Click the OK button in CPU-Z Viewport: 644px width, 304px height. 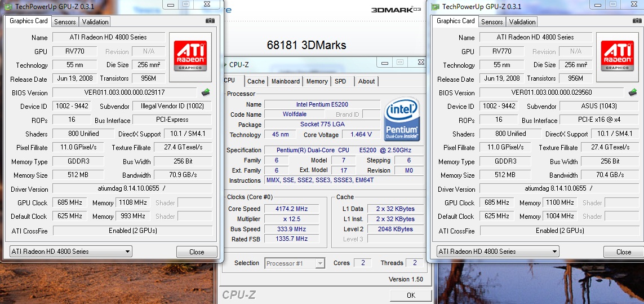pyautogui.click(x=411, y=296)
